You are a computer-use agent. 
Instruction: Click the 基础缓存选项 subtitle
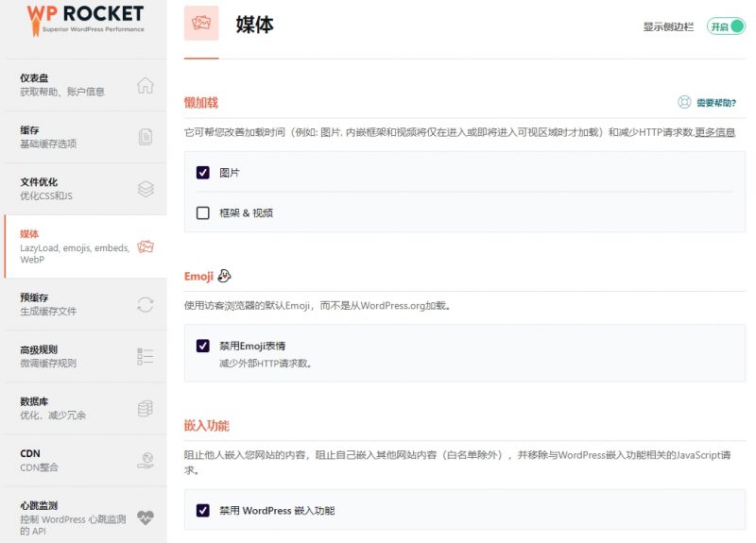[x=48, y=144]
